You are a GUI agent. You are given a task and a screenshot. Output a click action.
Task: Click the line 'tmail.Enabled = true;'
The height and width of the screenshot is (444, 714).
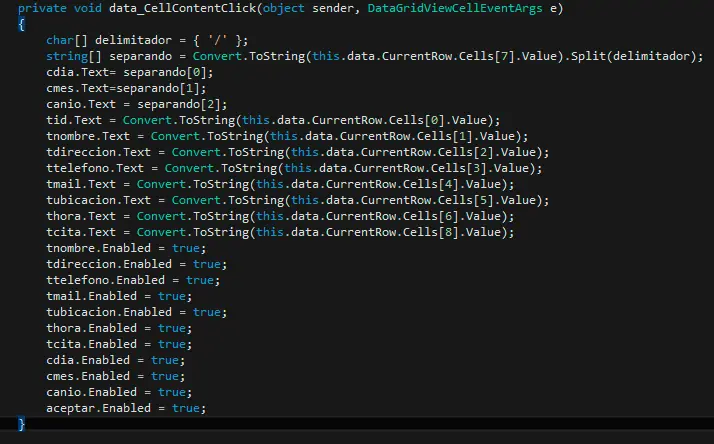(119, 296)
